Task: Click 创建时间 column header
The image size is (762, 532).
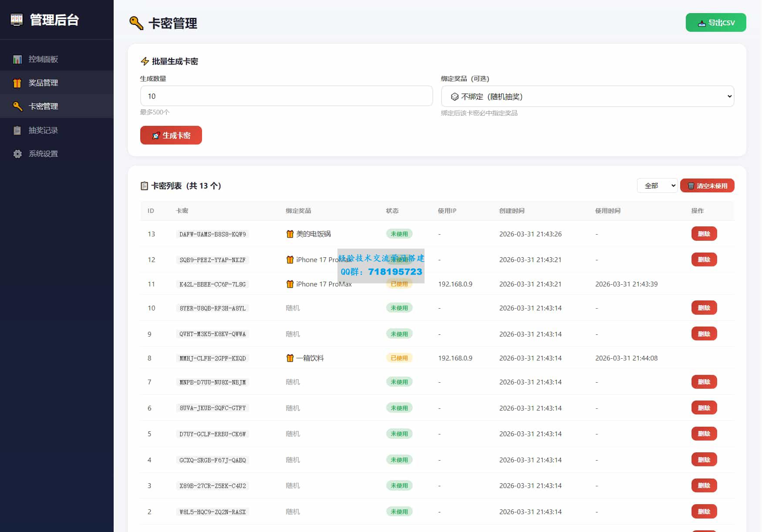Action: [512, 211]
